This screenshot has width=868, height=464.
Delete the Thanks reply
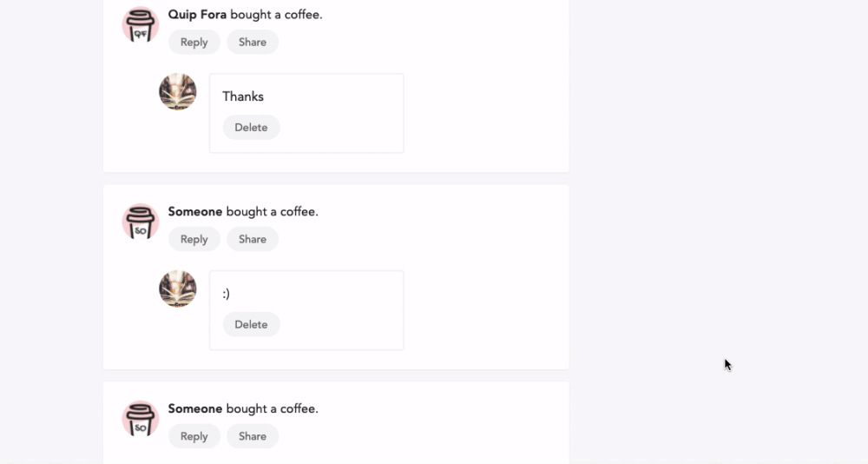click(x=252, y=128)
